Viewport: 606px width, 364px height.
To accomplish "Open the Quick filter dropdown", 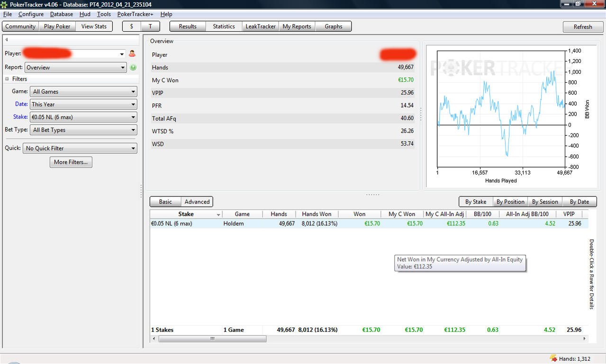I will tap(80, 148).
